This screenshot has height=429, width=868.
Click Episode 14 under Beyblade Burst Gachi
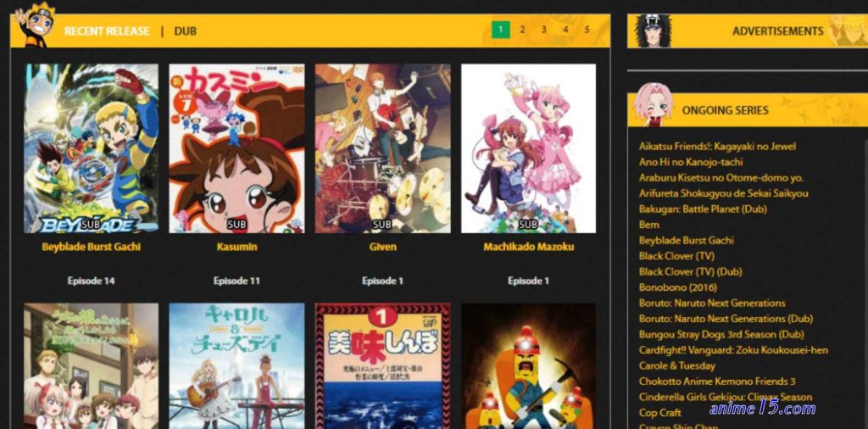[x=91, y=281]
